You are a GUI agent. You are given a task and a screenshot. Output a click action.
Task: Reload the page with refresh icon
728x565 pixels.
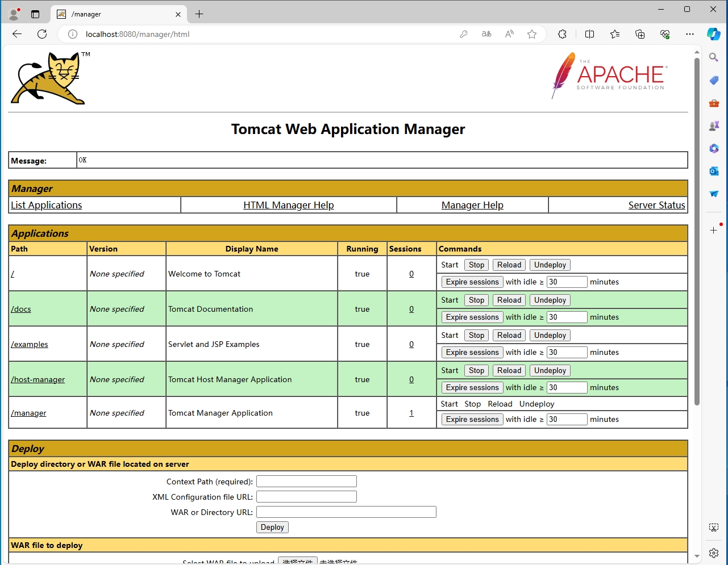click(x=42, y=34)
